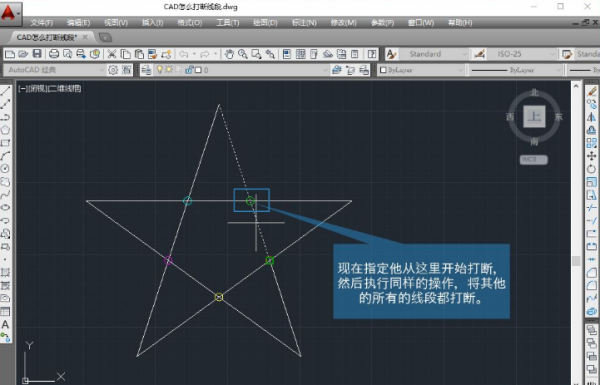Select the Polygon tool
The width and height of the screenshot is (600, 385).
point(5,130)
